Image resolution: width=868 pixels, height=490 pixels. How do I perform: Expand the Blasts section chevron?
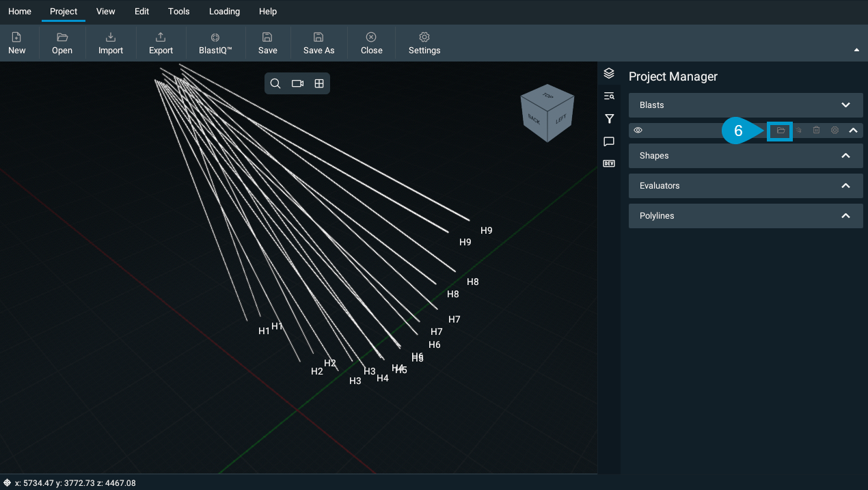[x=845, y=105]
